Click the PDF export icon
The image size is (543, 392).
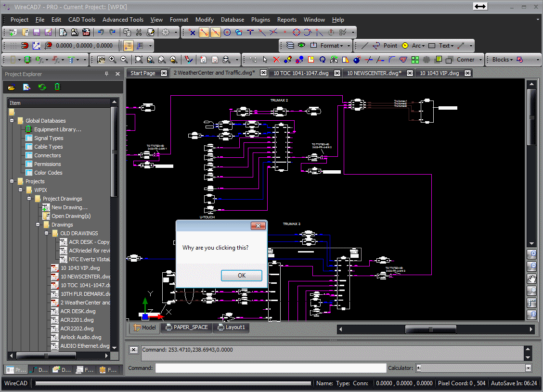[87, 32]
